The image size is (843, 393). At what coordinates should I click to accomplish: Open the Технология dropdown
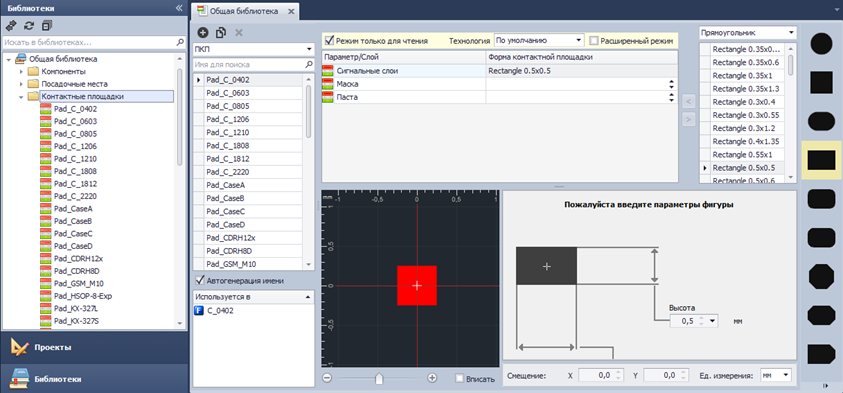[x=539, y=40]
